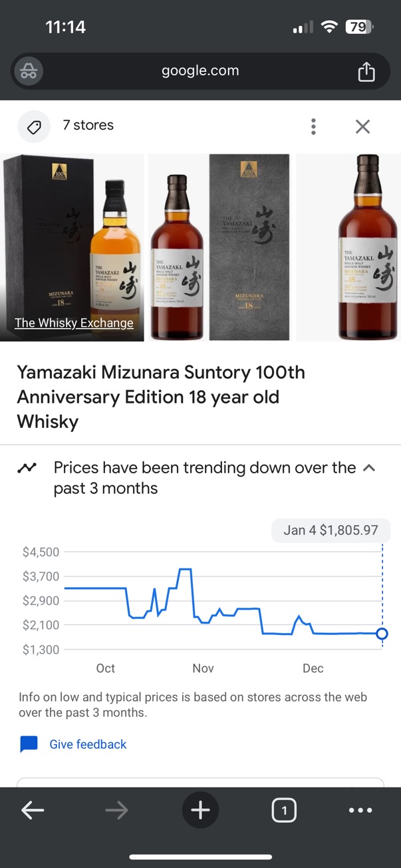The image size is (401, 868).
Task: Collapse the price trend section chevron
Action: (x=369, y=468)
